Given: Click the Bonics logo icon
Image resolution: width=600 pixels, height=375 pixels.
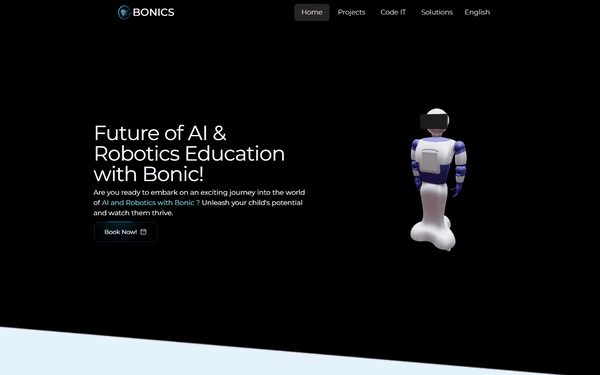Looking at the screenshot, I should click(124, 12).
